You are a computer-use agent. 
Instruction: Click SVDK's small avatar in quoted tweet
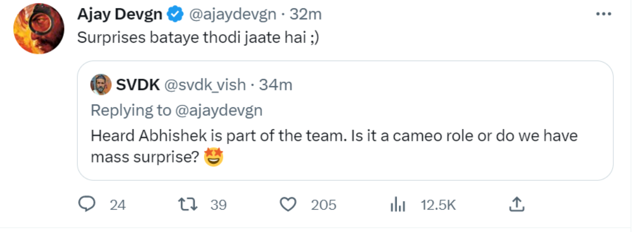pos(101,85)
